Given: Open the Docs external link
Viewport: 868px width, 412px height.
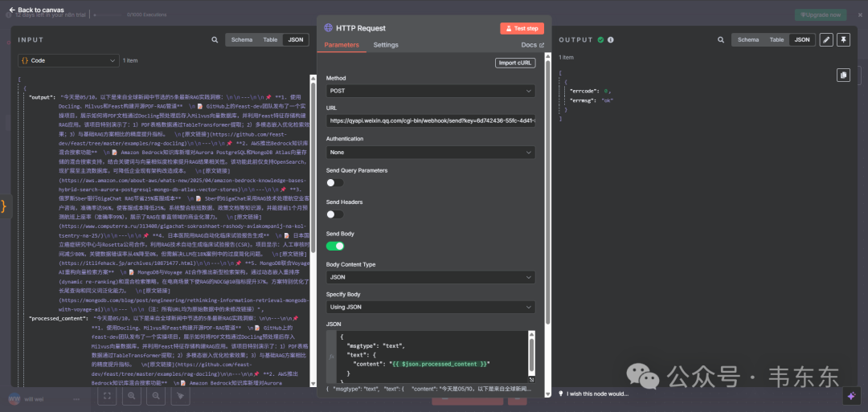Looking at the screenshot, I should click(533, 45).
